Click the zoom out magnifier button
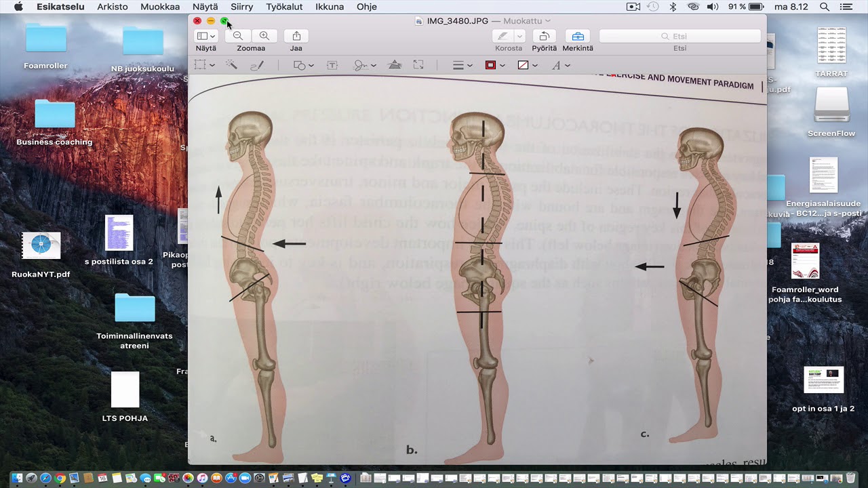Image resolution: width=868 pixels, height=488 pixels. (x=237, y=36)
